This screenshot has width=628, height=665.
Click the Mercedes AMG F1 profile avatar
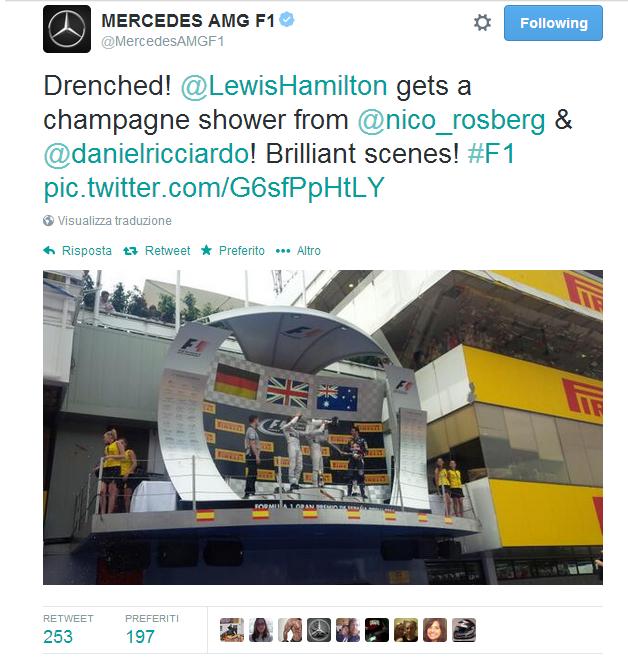(x=67, y=29)
